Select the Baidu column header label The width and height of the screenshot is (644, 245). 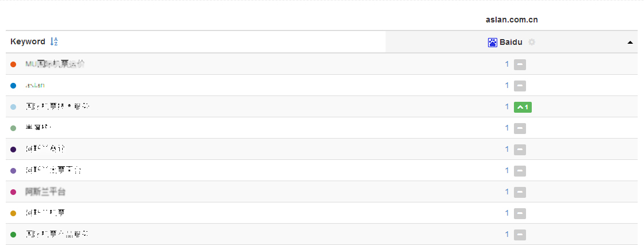pos(511,42)
